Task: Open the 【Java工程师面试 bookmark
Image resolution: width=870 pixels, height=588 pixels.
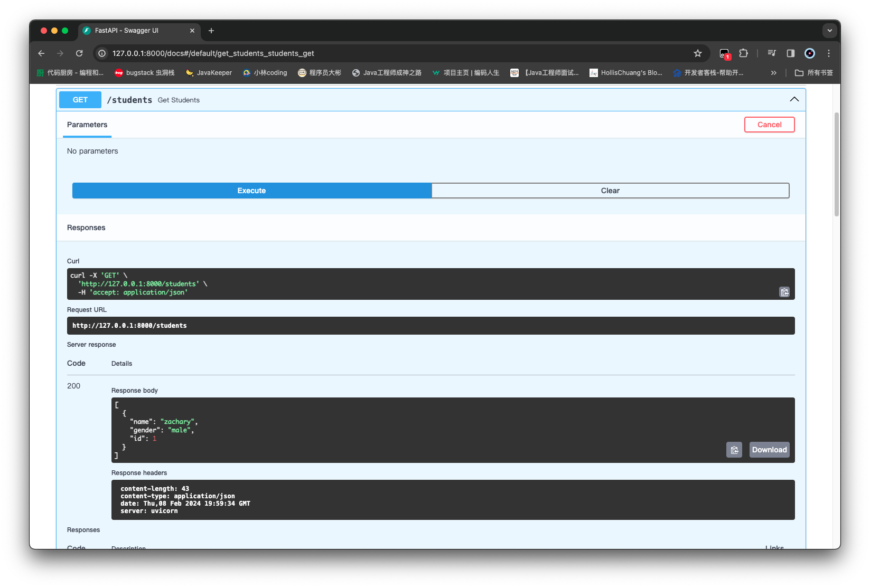Action: coord(545,73)
